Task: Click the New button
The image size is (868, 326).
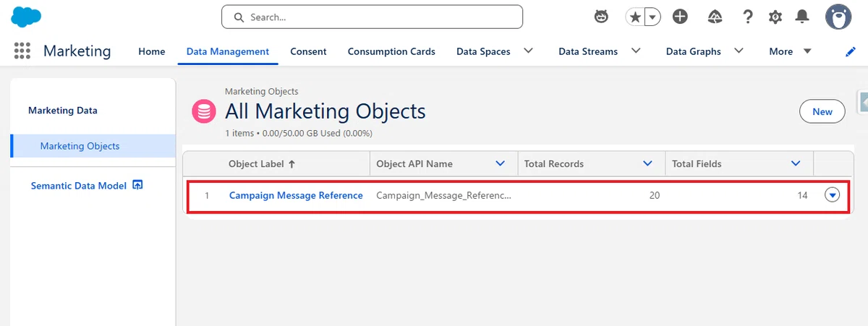Action: pyautogui.click(x=822, y=111)
